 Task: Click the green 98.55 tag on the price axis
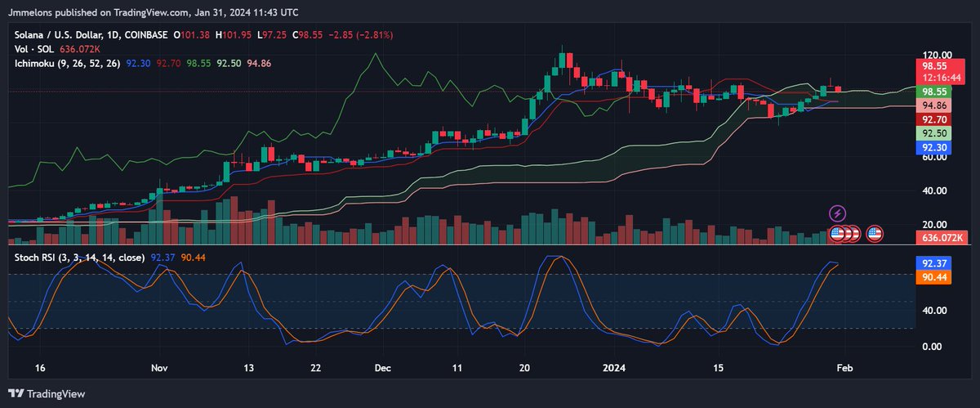(x=933, y=92)
